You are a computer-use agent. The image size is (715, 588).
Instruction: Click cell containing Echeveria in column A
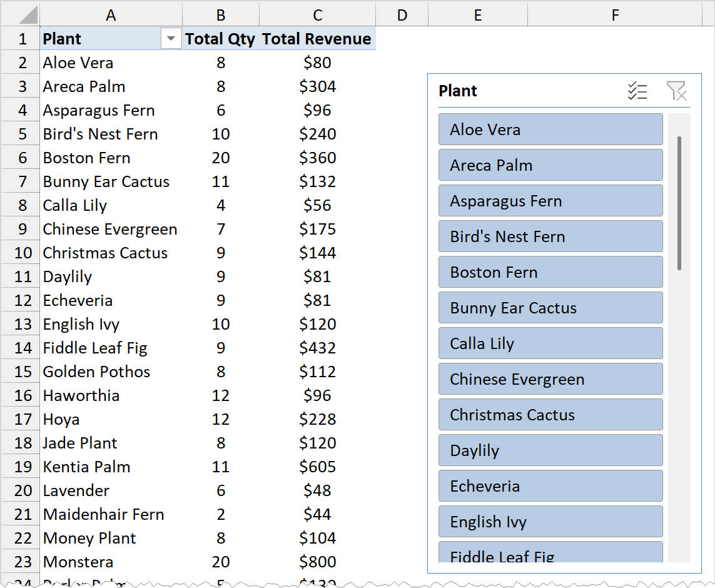pos(111,300)
